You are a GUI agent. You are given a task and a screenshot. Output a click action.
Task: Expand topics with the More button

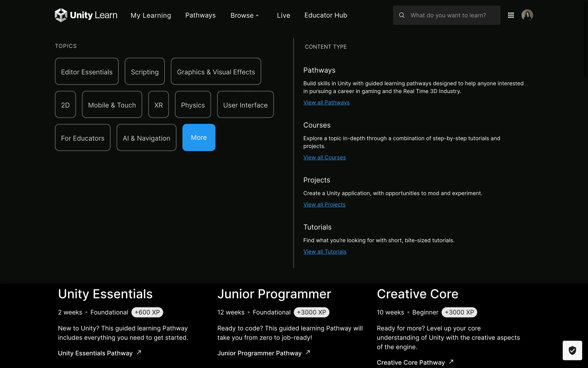(199, 137)
